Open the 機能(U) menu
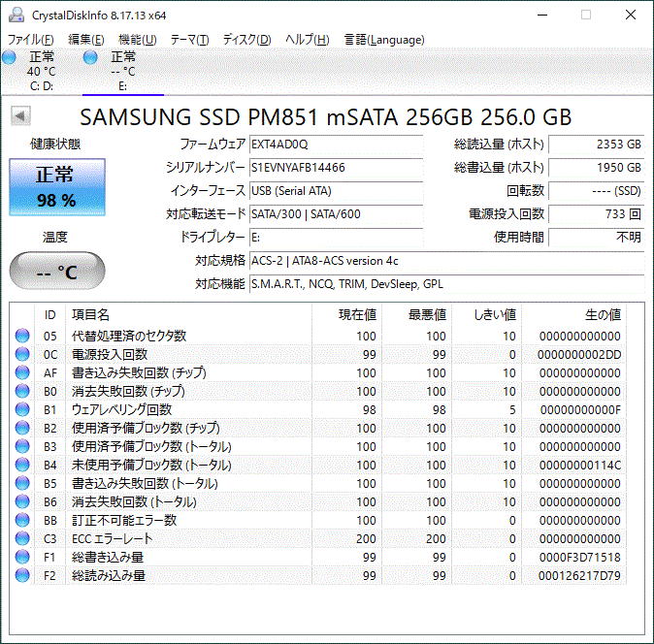Image resolution: width=654 pixels, height=644 pixels. [x=137, y=40]
